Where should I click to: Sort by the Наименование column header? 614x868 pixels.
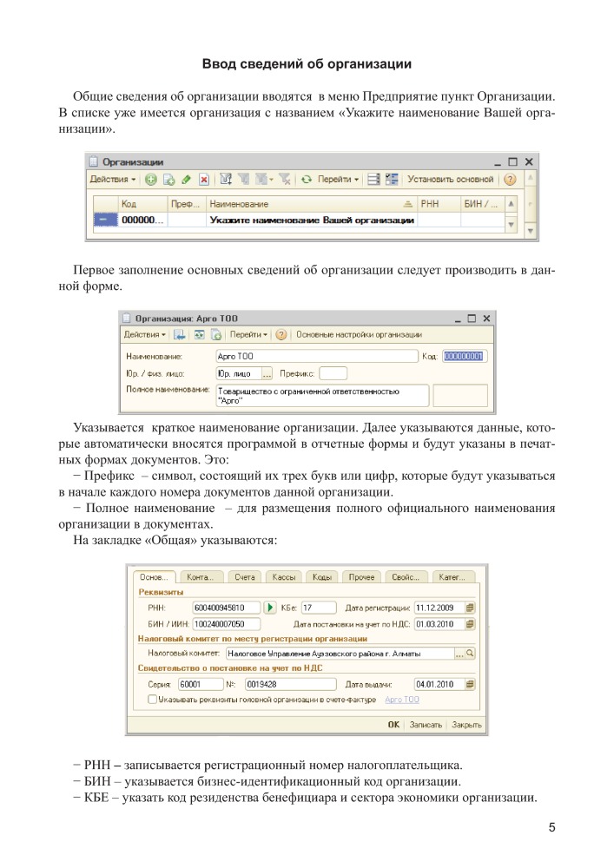click(311, 204)
